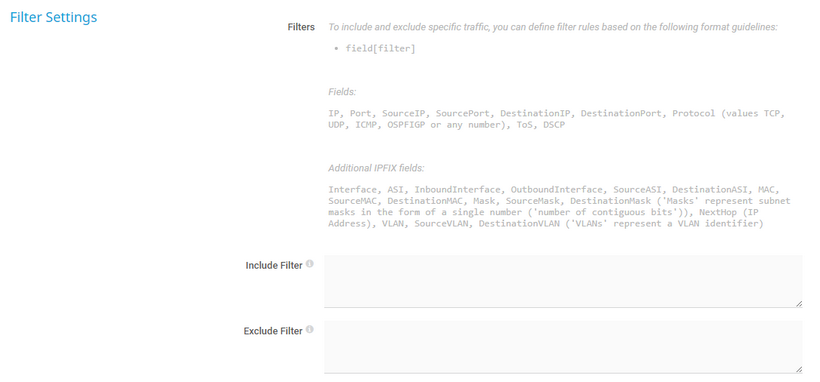
Task: Click the filter format guidelines sentence
Action: (553, 27)
